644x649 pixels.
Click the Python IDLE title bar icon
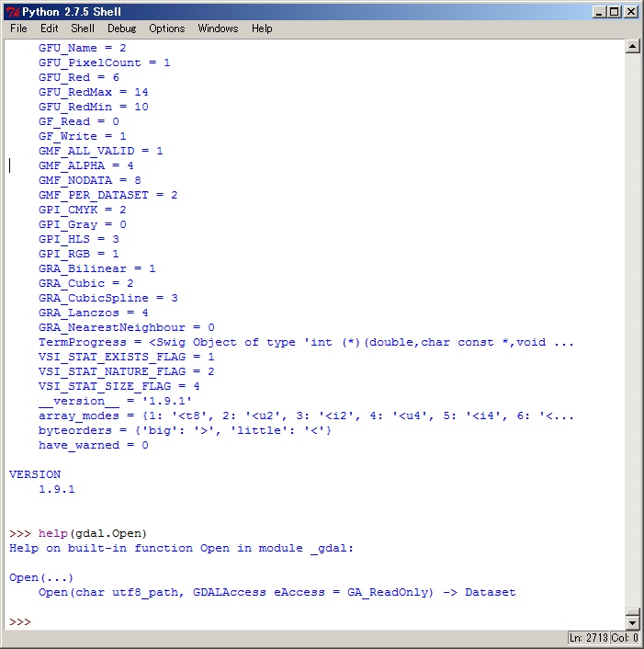click(x=13, y=12)
